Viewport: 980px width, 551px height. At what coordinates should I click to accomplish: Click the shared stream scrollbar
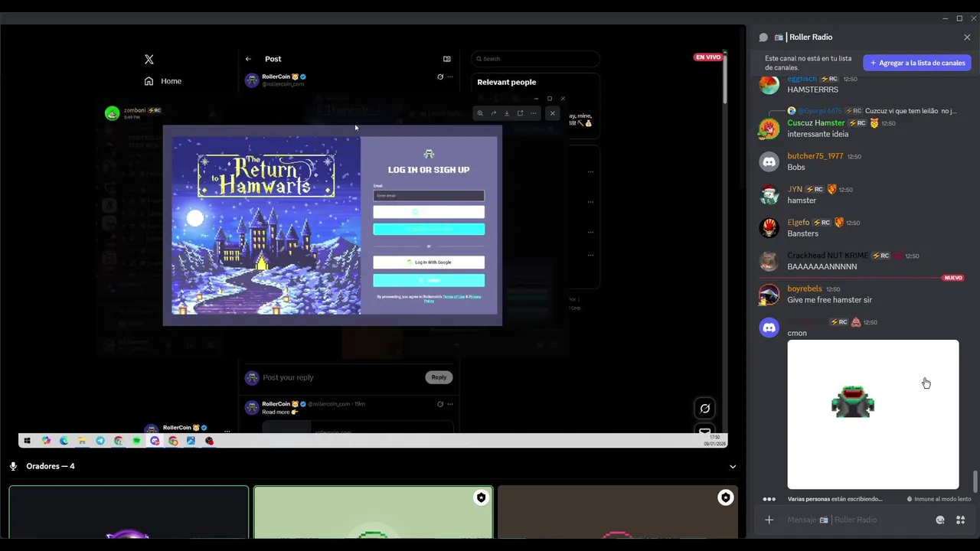[x=725, y=80]
